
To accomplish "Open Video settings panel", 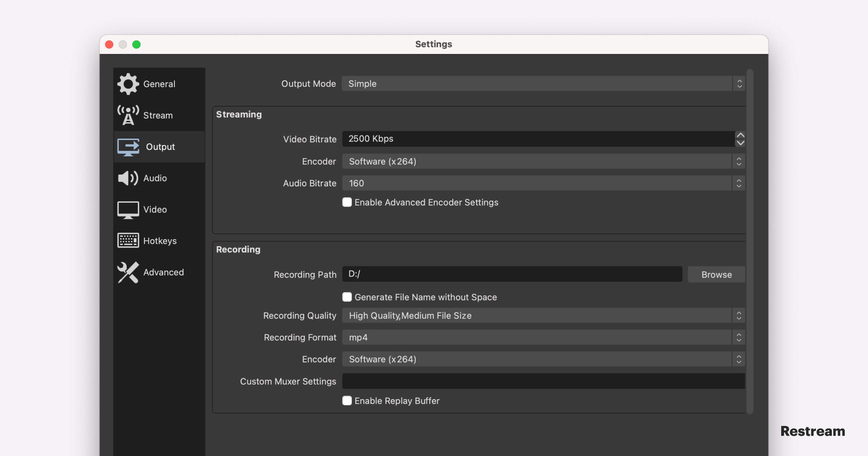I will [x=155, y=210].
